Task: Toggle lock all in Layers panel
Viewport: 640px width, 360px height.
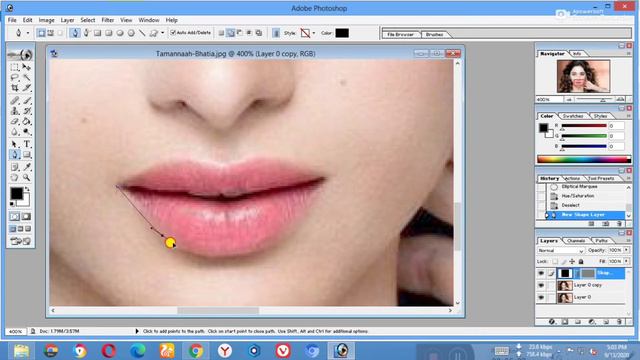Action: [x=581, y=261]
